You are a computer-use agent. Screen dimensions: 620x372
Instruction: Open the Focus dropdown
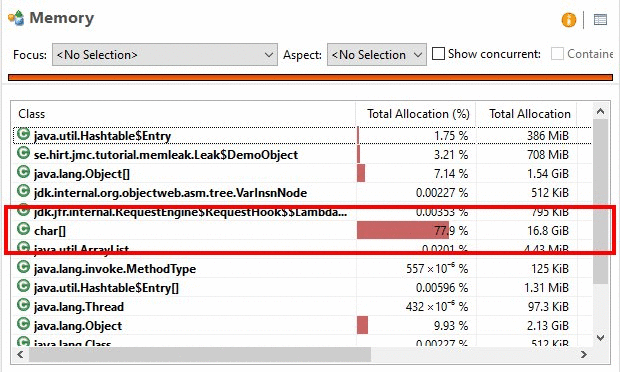point(165,55)
